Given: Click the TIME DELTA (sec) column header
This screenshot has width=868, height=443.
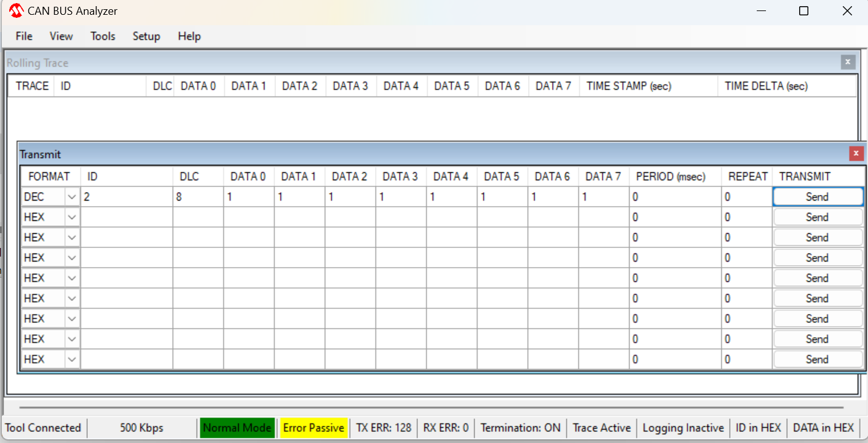Looking at the screenshot, I should [x=787, y=86].
